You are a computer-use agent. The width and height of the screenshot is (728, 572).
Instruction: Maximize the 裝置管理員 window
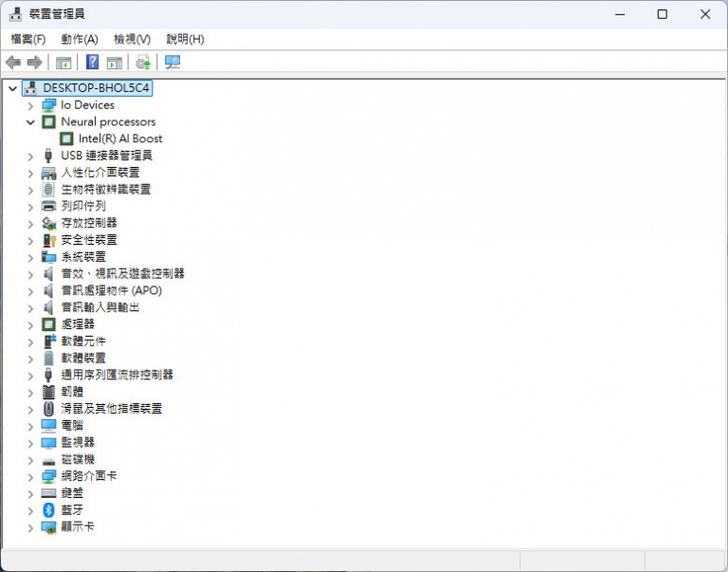[663, 14]
